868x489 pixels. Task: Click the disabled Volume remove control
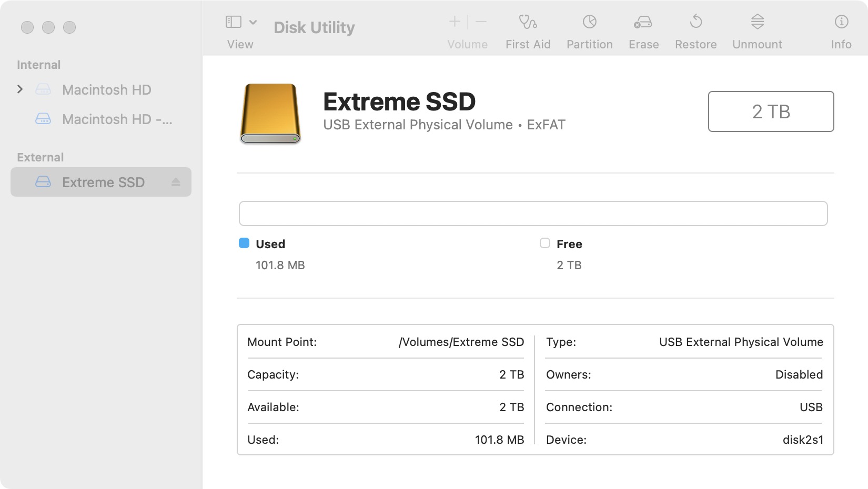pyautogui.click(x=480, y=21)
